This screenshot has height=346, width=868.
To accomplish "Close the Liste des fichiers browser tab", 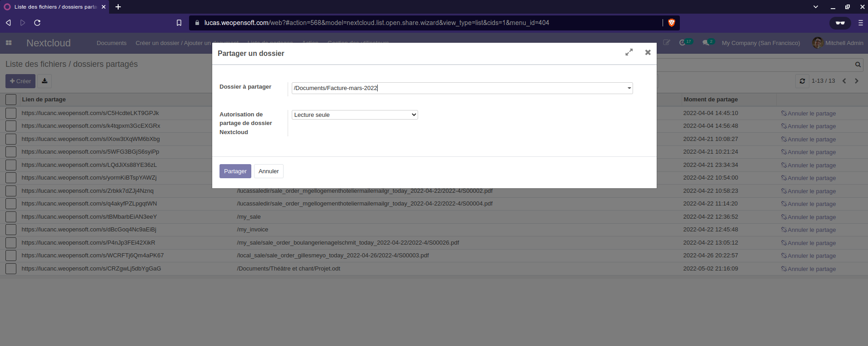I will tap(104, 7).
